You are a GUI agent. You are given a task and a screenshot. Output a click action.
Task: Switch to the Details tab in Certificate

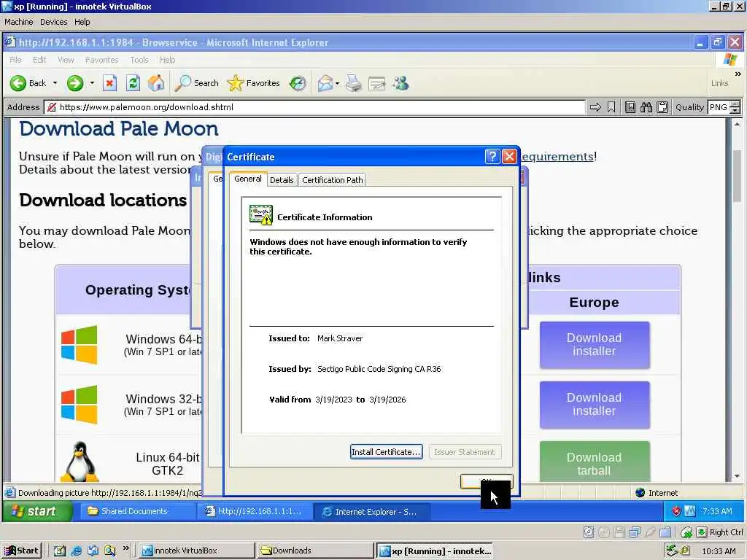[282, 180]
